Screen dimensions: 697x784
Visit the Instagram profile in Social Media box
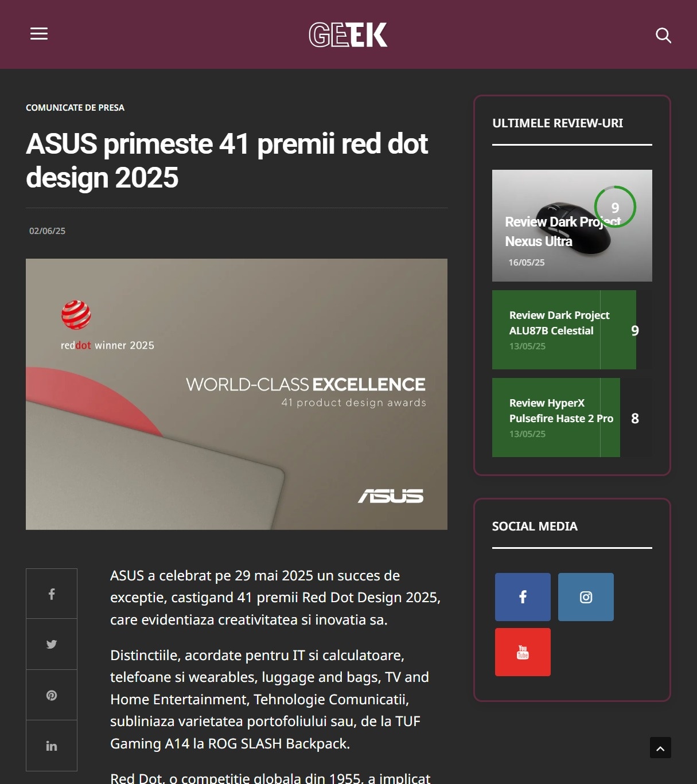tap(586, 597)
